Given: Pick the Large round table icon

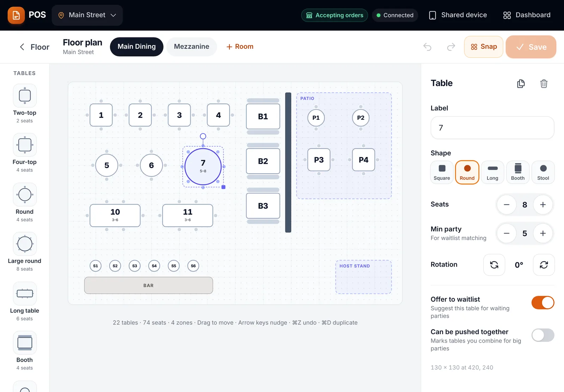Looking at the screenshot, I should pyautogui.click(x=25, y=244).
